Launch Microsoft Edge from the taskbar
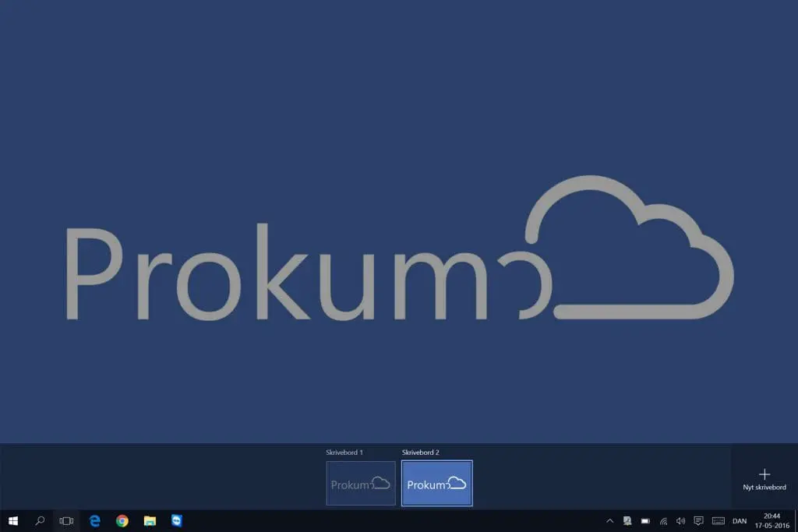This screenshot has width=798, height=532. point(94,520)
